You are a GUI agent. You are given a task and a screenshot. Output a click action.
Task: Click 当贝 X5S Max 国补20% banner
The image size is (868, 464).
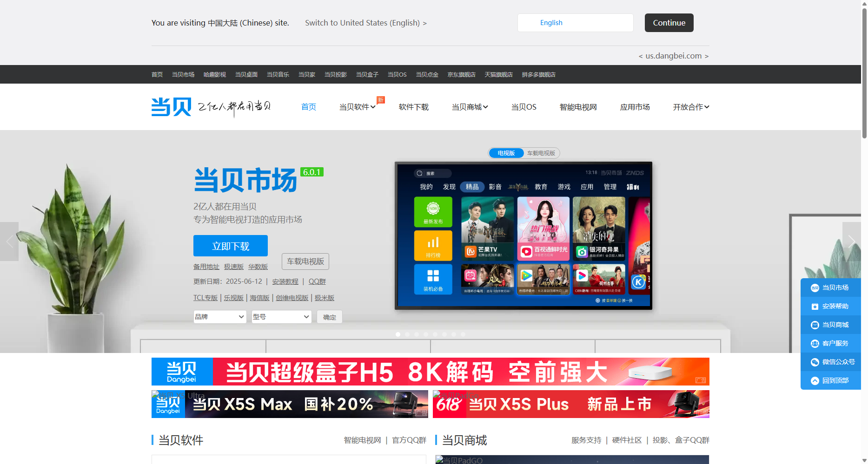(290, 404)
